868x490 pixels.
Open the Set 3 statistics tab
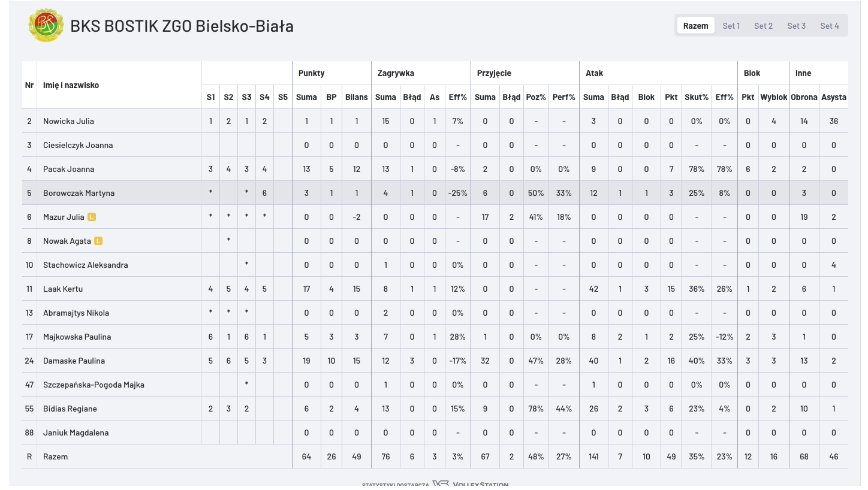point(796,26)
